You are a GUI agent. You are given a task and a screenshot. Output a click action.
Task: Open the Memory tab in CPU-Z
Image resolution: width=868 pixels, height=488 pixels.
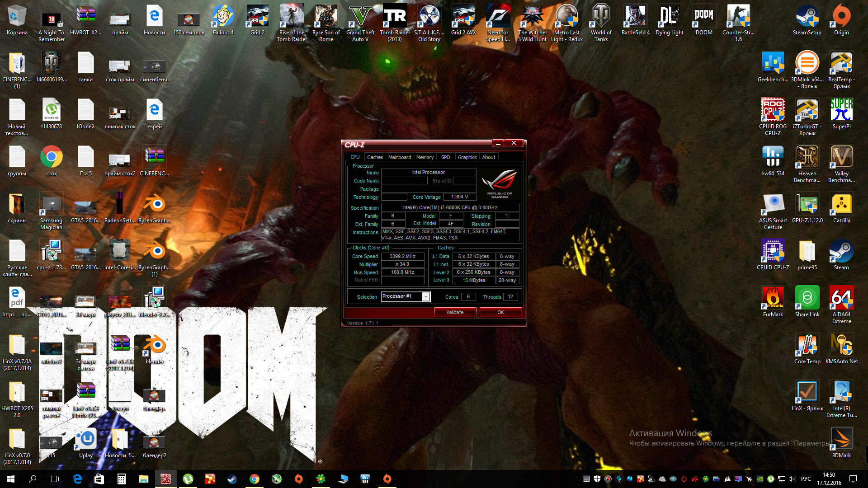click(425, 157)
